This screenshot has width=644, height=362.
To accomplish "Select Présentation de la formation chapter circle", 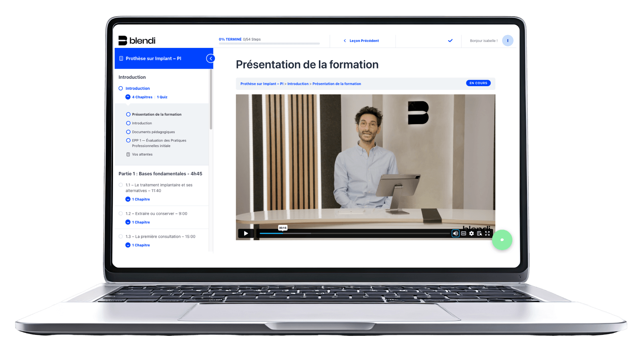I will pyautogui.click(x=128, y=114).
